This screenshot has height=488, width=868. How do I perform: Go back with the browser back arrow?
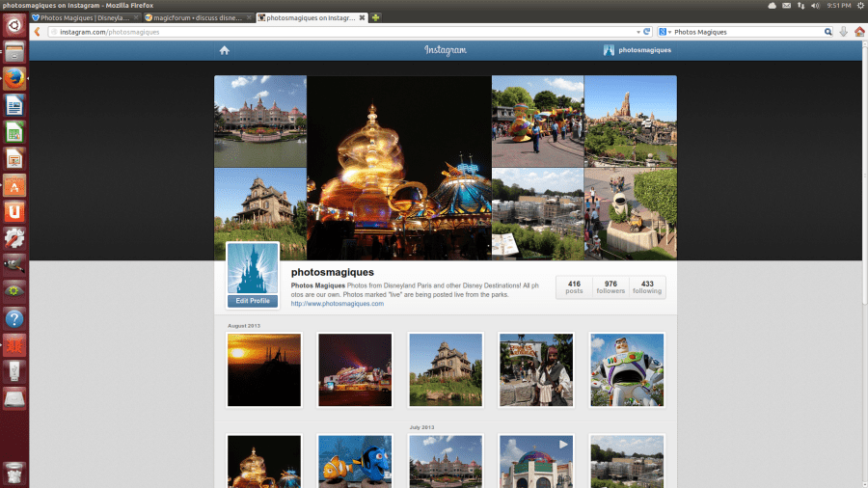pos(37,32)
